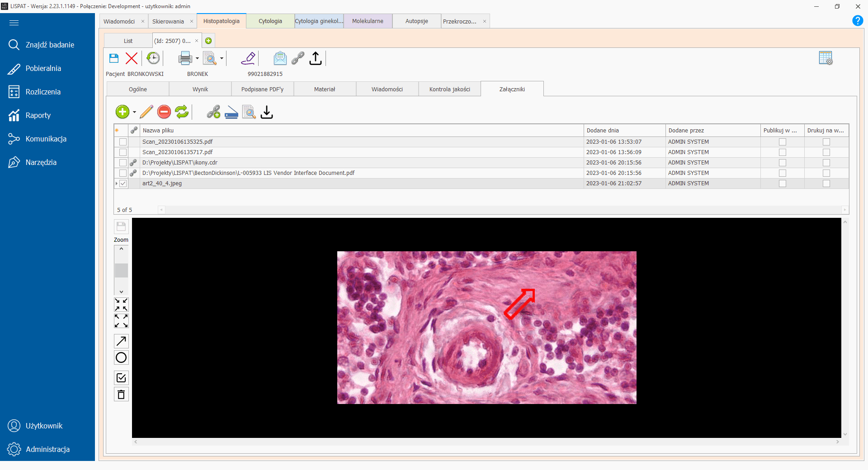Go to Znajdź badanie in sidebar

[50, 45]
